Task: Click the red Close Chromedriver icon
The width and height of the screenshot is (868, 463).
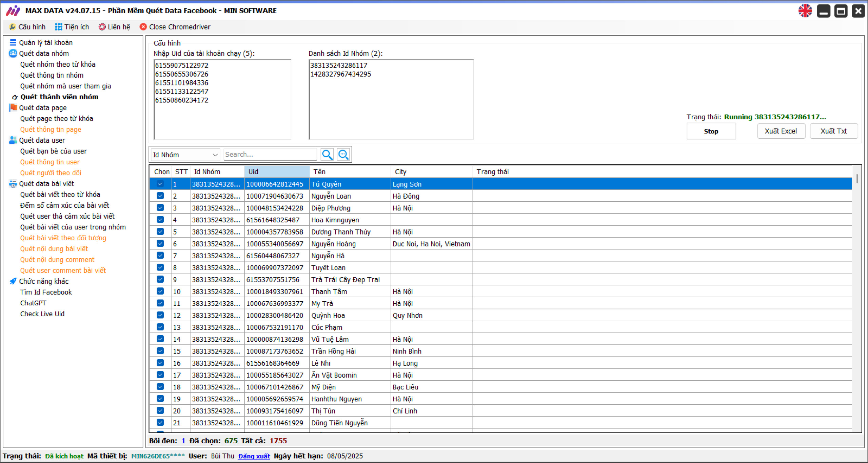Action: click(143, 27)
